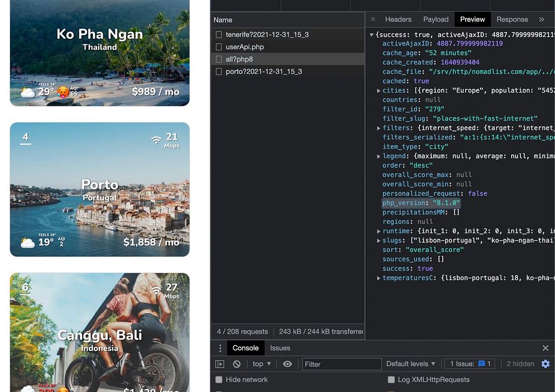Switch to the Issues drawer tab

[x=280, y=348]
